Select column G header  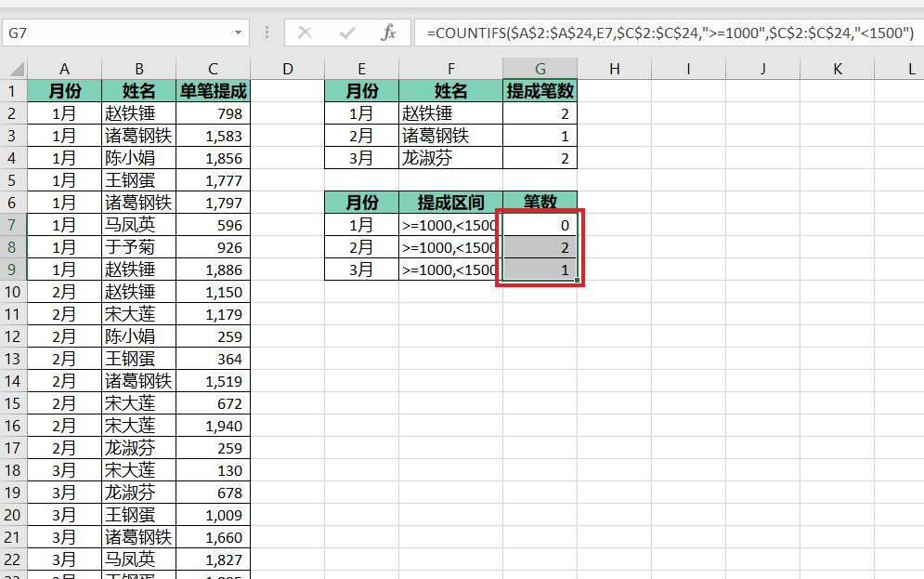[540, 69]
